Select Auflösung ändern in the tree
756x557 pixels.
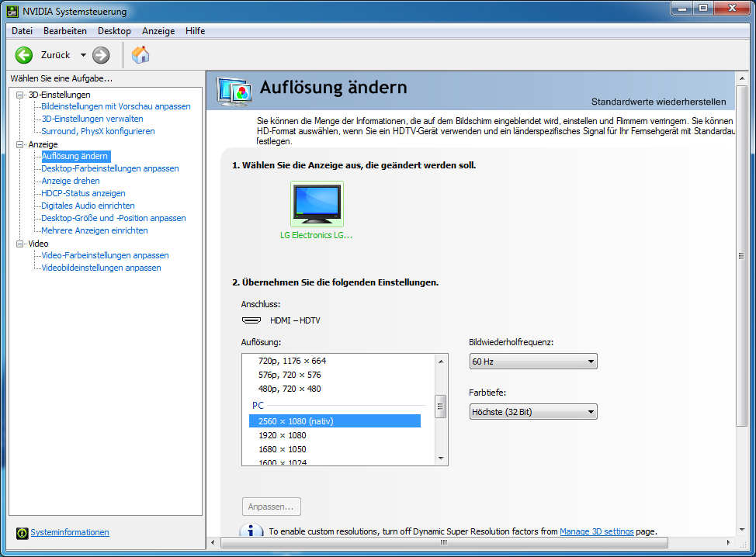click(75, 156)
